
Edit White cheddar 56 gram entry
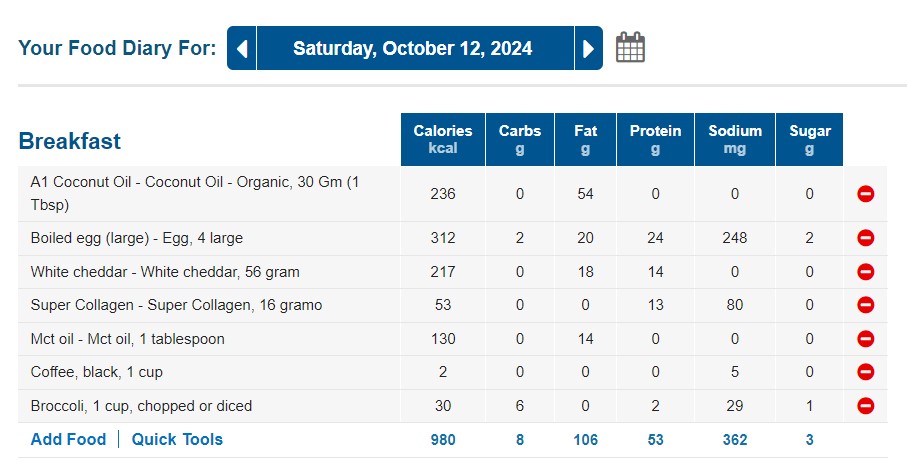pyautogui.click(x=165, y=272)
